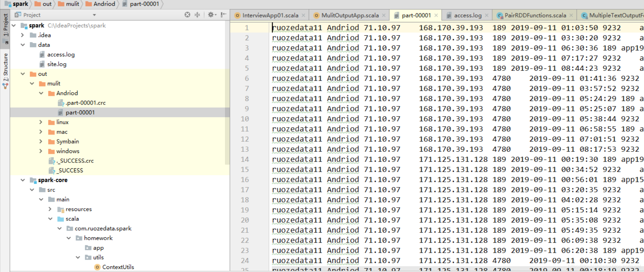
Task: Collapse the out folder
Action: point(23,74)
